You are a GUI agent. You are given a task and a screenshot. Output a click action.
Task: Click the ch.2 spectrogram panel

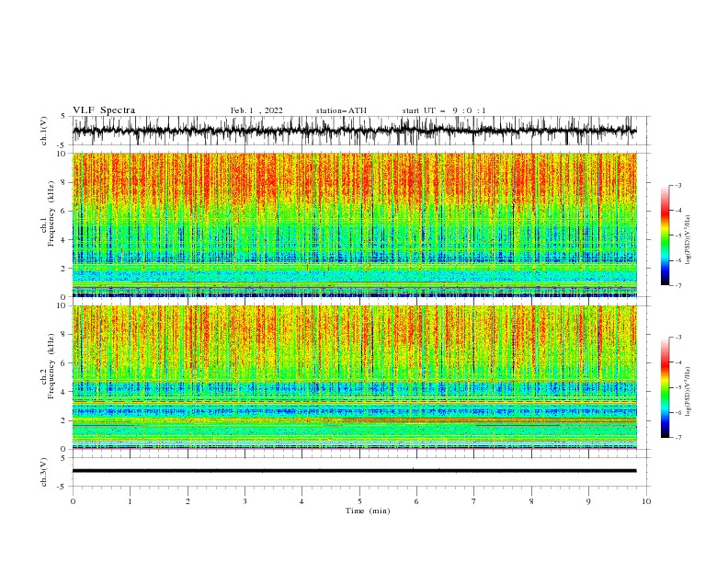pos(354,377)
